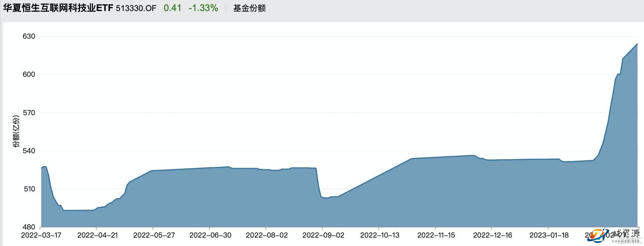
Task: Click the price value 0.41
Action: coord(172,8)
